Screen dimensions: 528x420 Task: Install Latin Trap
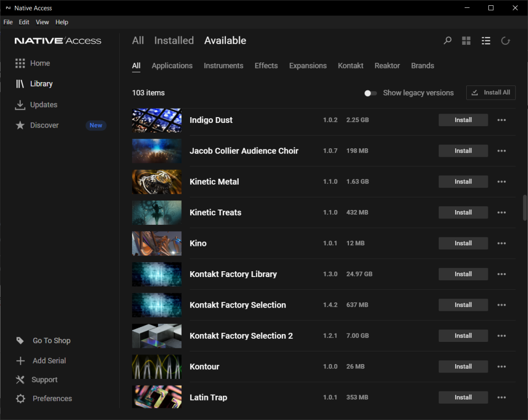(463, 397)
